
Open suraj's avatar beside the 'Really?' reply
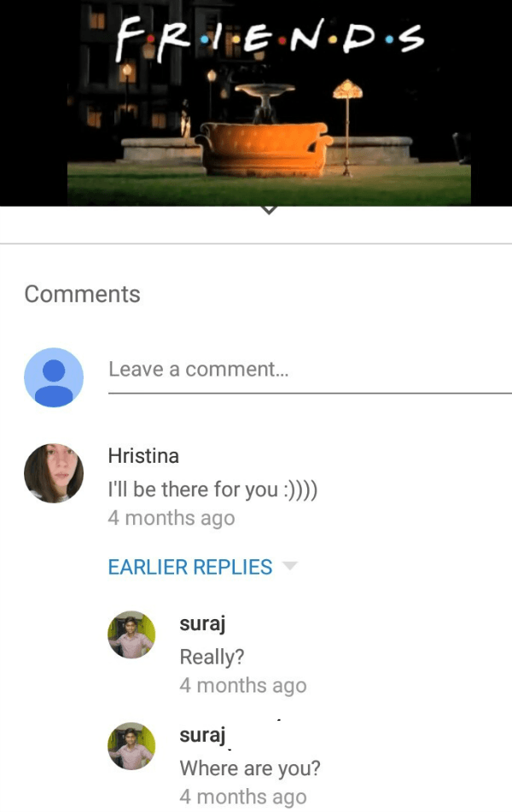131,634
